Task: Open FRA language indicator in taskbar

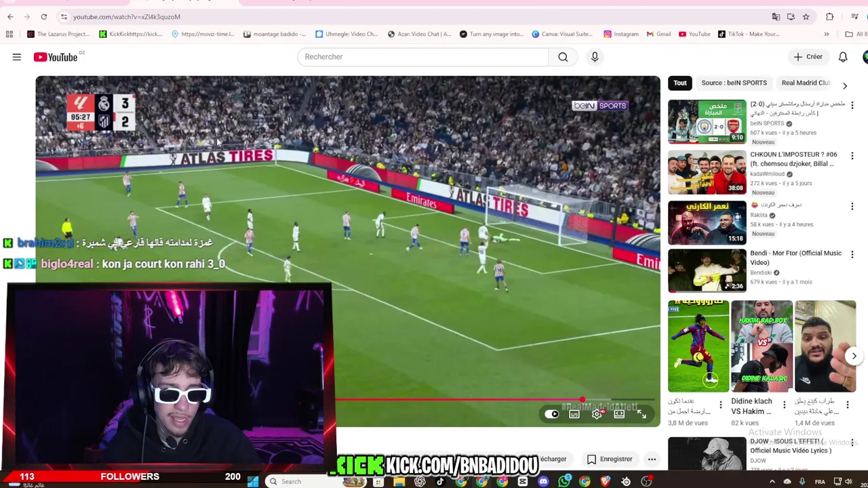Action: pyautogui.click(x=820, y=481)
